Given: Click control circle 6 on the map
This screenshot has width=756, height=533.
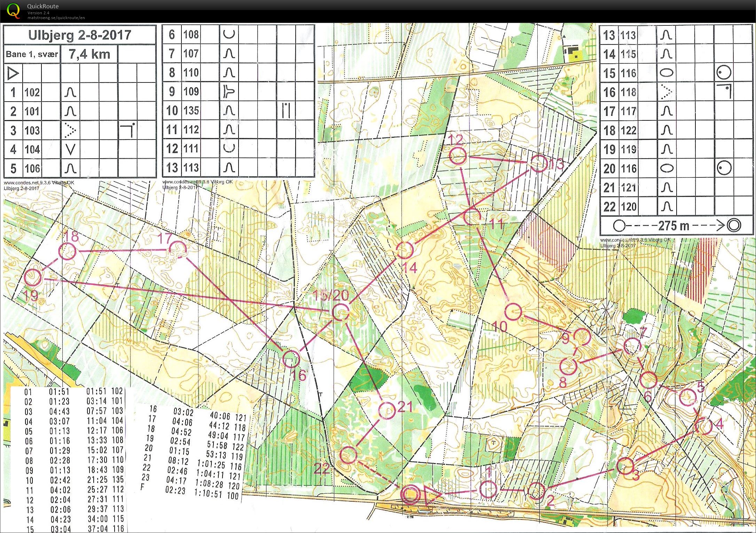Looking at the screenshot, I should point(648,380).
